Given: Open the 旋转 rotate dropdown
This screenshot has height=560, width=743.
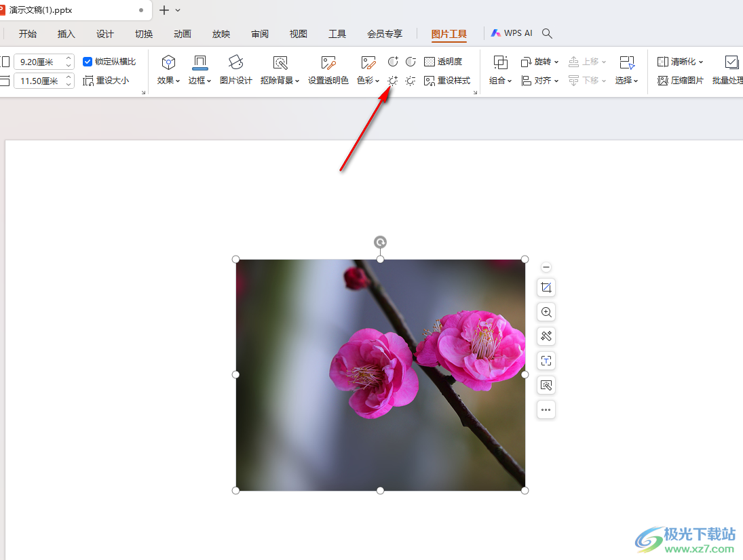Looking at the screenshot, I should [539, 62].
